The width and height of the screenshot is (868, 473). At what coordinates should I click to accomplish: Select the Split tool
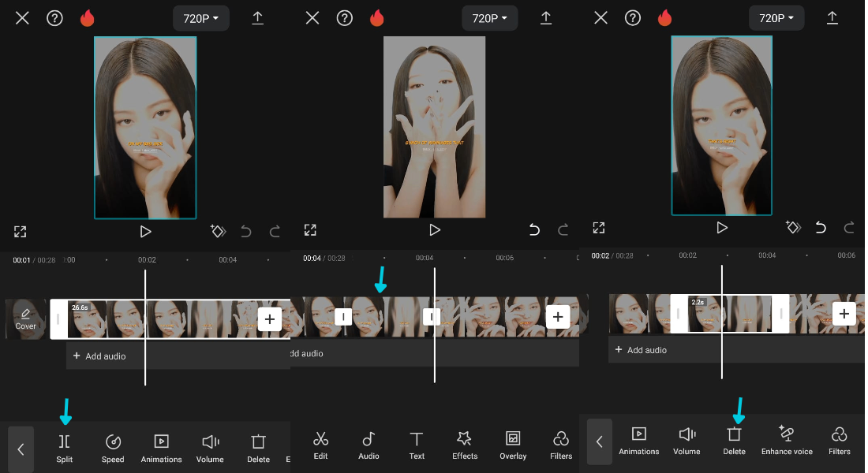click(x=64, y=448)
